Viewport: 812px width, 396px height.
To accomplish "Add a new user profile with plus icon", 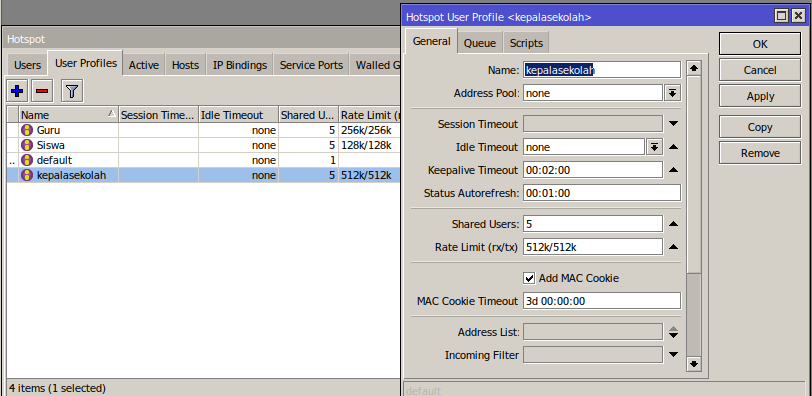I will coord(17,92).
